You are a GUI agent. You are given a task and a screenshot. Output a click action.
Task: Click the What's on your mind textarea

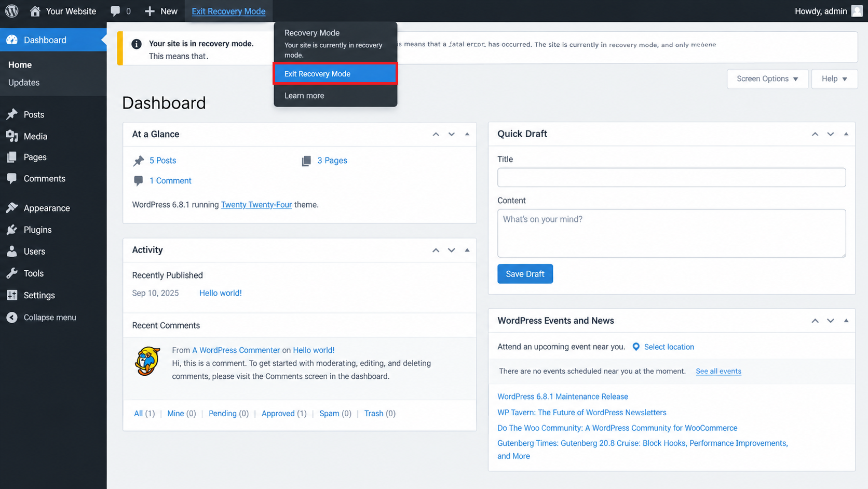pos(671,233)
